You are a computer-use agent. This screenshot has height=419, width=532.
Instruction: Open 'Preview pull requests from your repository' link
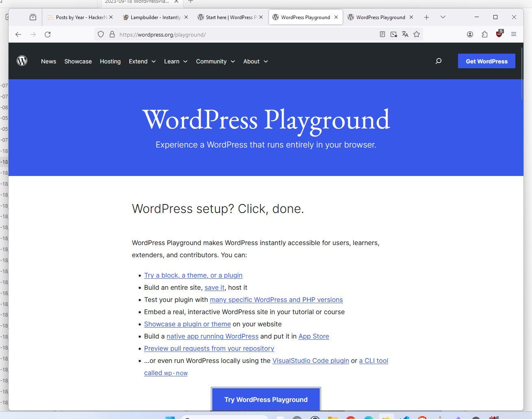tap(209, 348)
